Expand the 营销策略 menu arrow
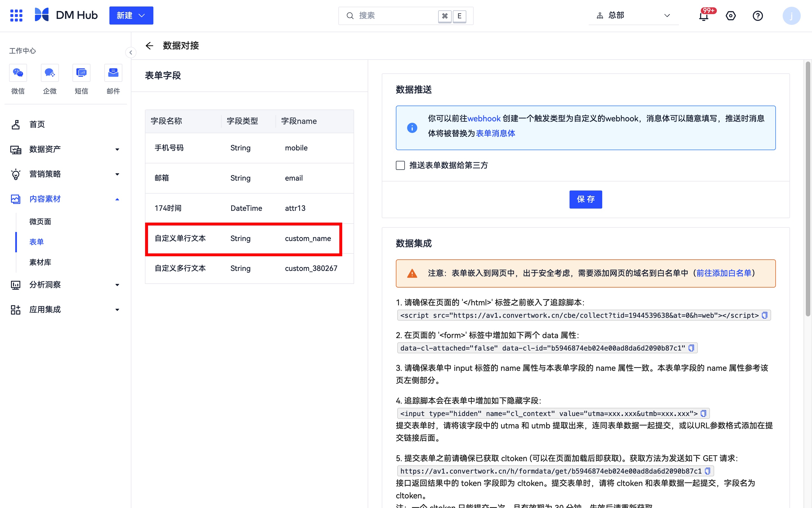Viewport: 812px width, 508px height. click(117, 174)
